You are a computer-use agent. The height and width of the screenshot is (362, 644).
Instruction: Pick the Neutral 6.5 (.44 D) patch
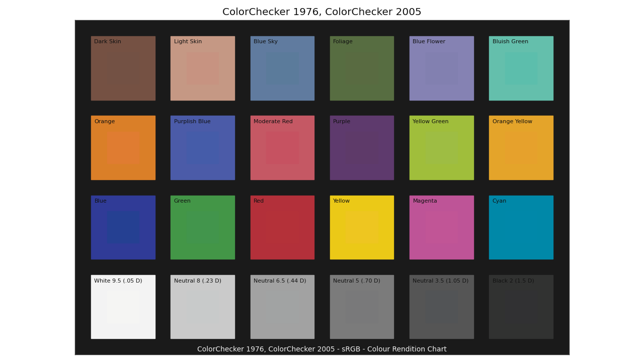(x=282, y=307)
